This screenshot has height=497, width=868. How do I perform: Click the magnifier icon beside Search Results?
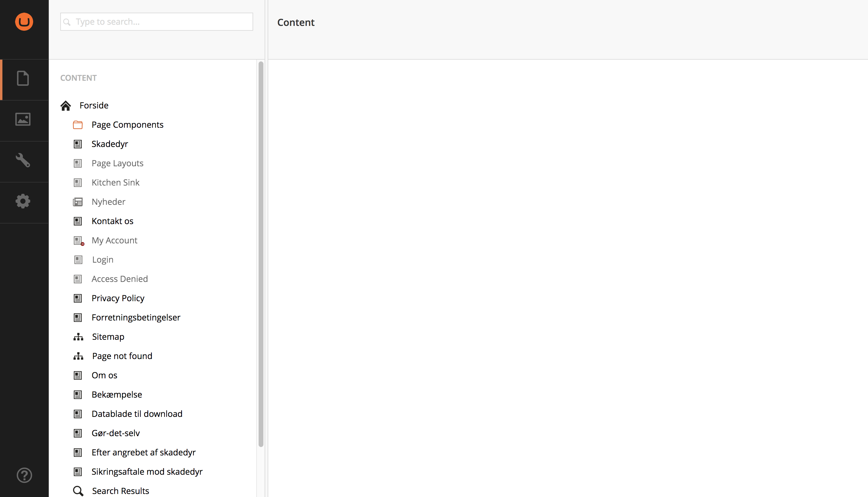78,490
